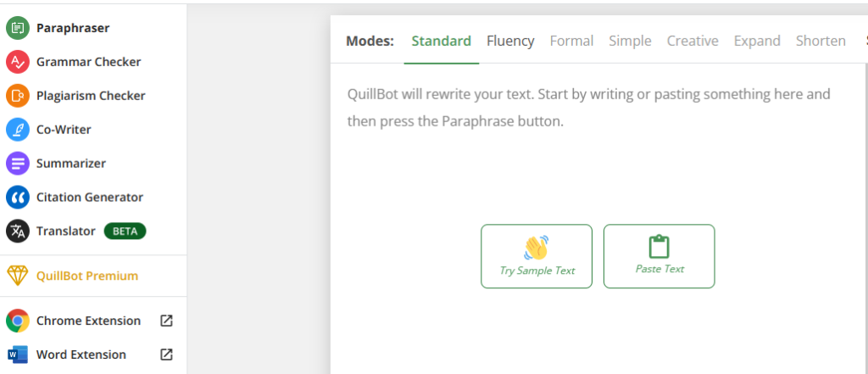Click the green Paraphraser icon
Image resolution: width=868 pixels, height=374 pixels.
pos(18,28)
